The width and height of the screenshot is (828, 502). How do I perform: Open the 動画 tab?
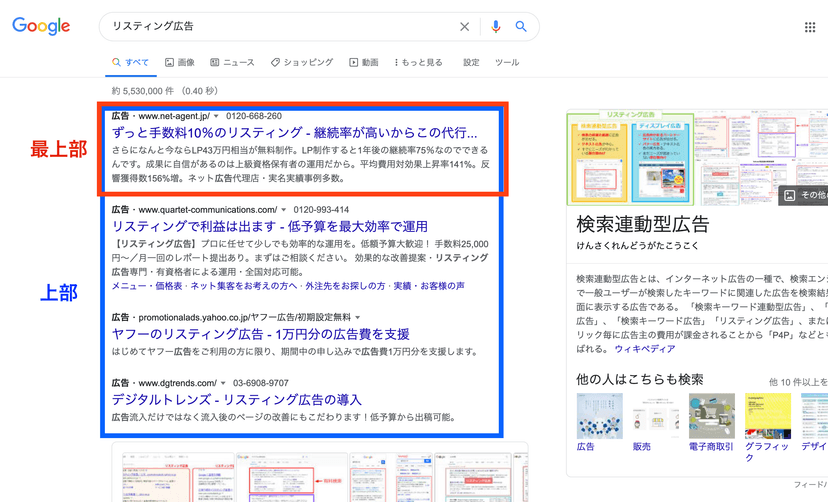[x=364, y=62]
